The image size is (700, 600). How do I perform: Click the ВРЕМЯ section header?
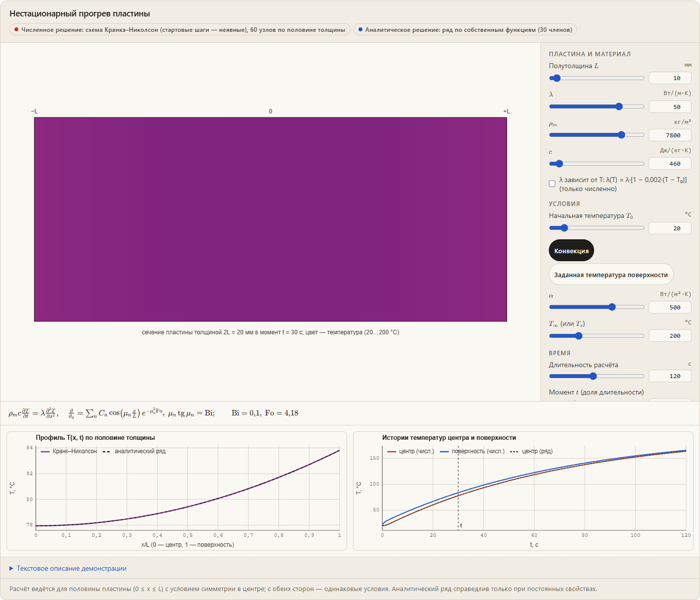click(560, 353)
